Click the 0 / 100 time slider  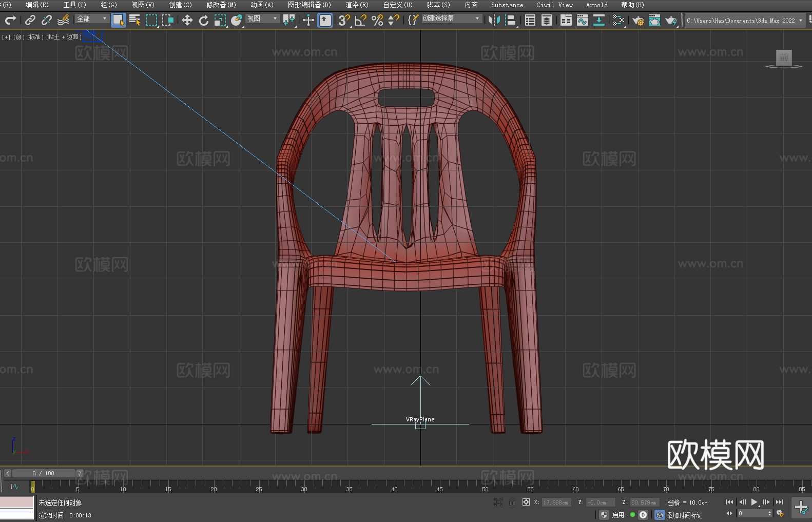(44, 473)
